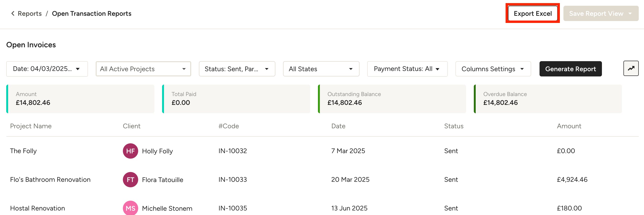Click the trending chart icon button

coord(631,68)
